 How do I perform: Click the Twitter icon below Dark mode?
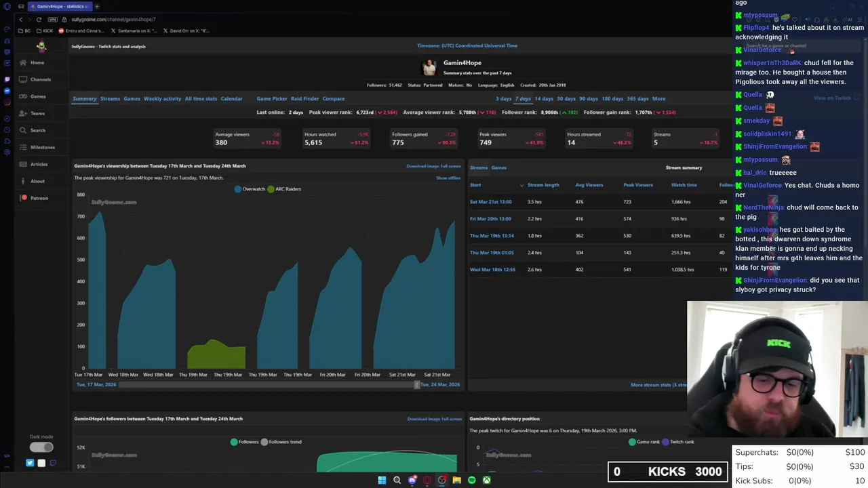pos(30,463)
